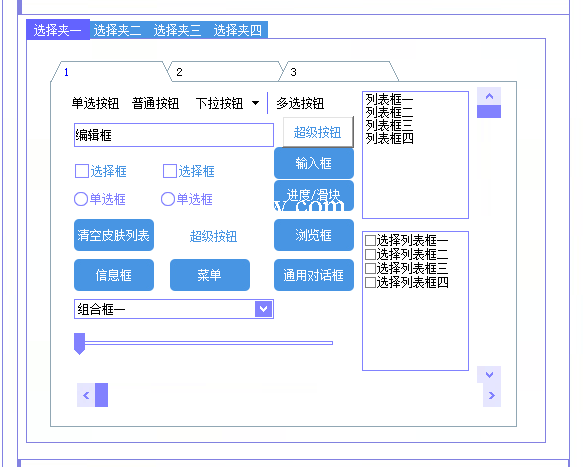The height and width of the screenshot is (467, 583).
Task: Open the inner tab labeled 2
Action: 225,71
